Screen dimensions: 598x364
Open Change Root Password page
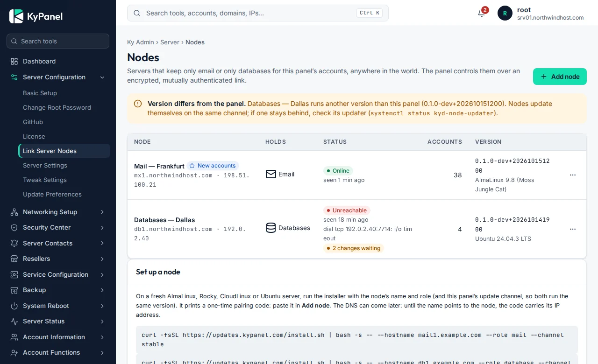[64, 107]
